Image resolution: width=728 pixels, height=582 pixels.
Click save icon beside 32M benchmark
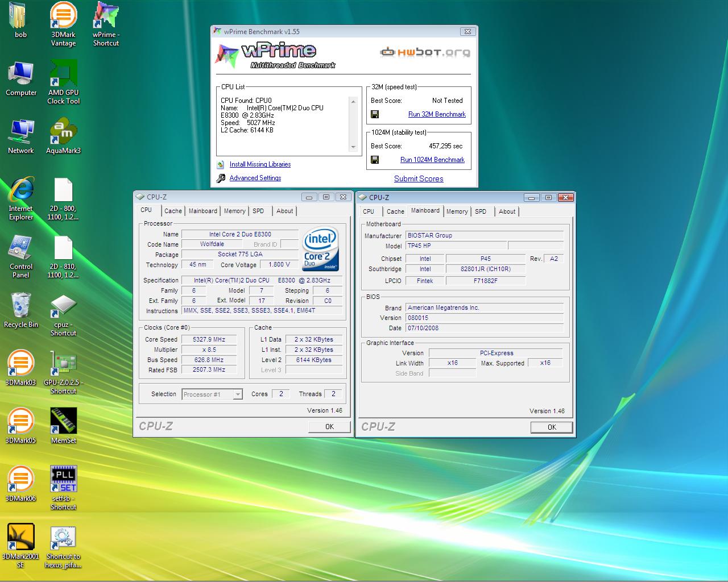coord(375,114)
